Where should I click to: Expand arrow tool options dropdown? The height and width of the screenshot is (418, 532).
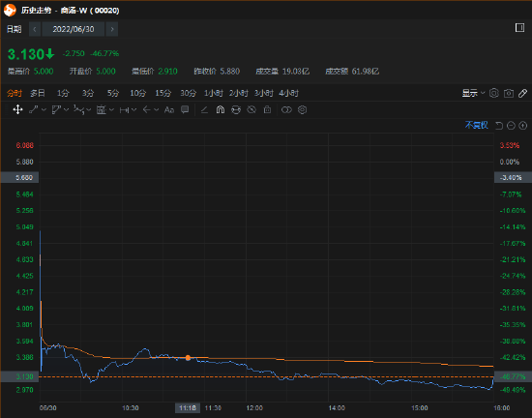157,109
